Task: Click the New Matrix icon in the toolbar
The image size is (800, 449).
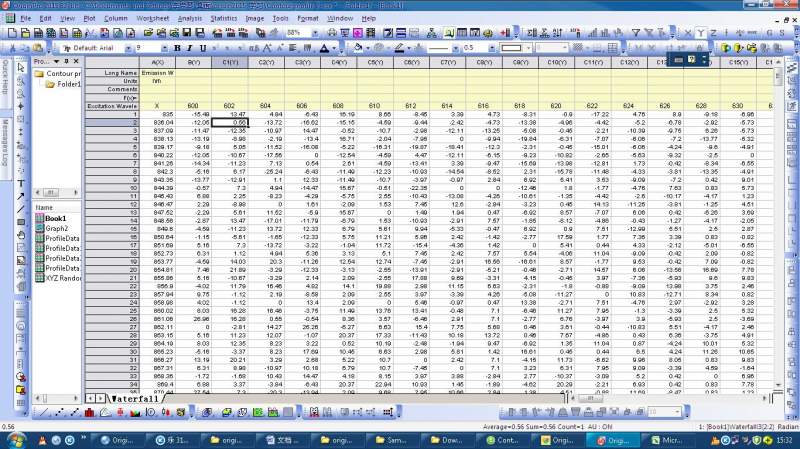Action: point(77,33)
